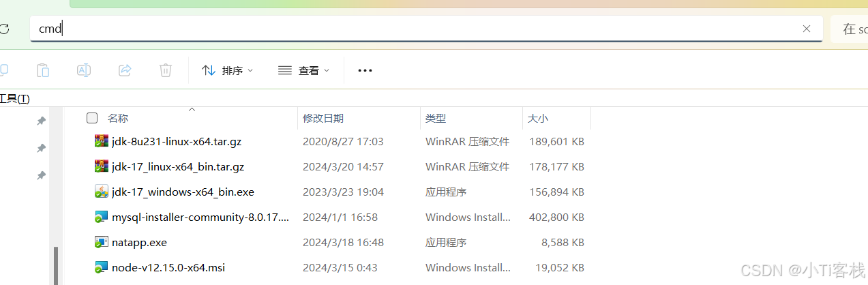
Task: Click type 应用程序 in natapp.exe row
Action: coord(446,242)
